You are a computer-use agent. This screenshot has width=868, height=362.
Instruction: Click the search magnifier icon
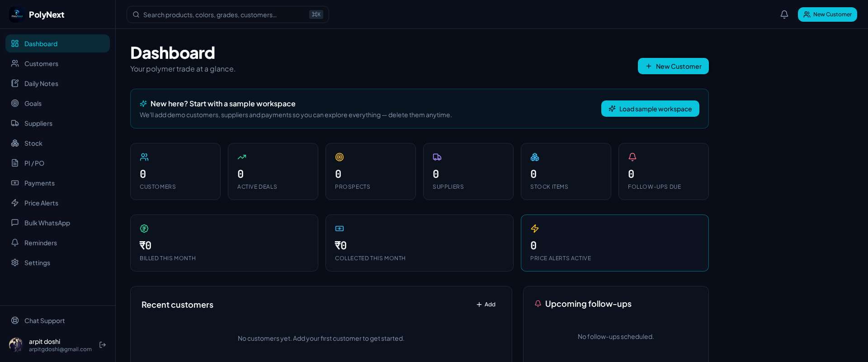(136, 14)
